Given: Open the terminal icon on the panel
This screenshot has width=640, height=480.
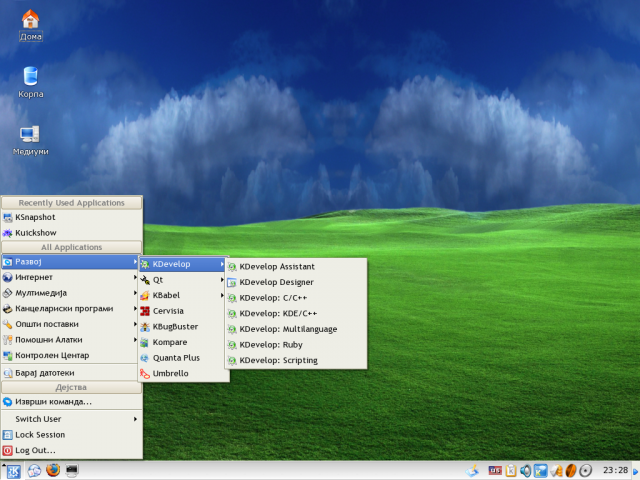Looking at the screenshot, I should (72, 471).
